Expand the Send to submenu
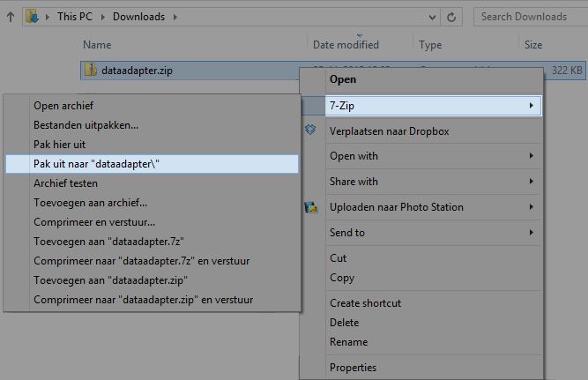Screen dimensions: 588x380 (x=531, y=233)
